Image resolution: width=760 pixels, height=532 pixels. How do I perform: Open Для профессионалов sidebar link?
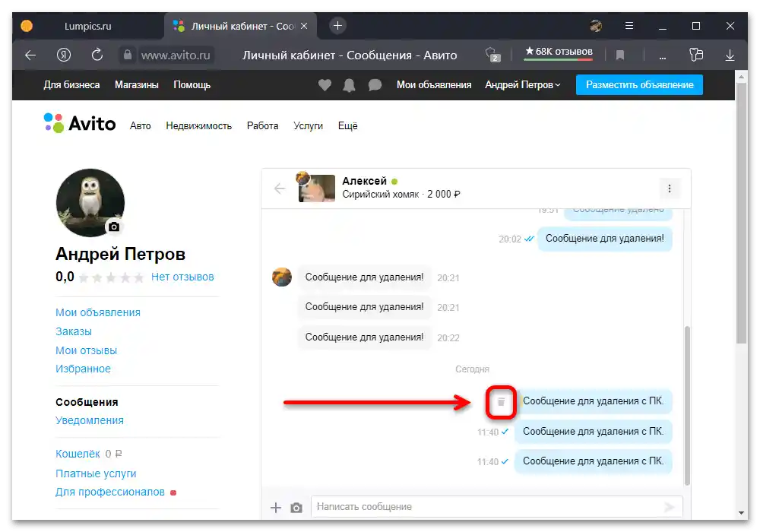110,492
